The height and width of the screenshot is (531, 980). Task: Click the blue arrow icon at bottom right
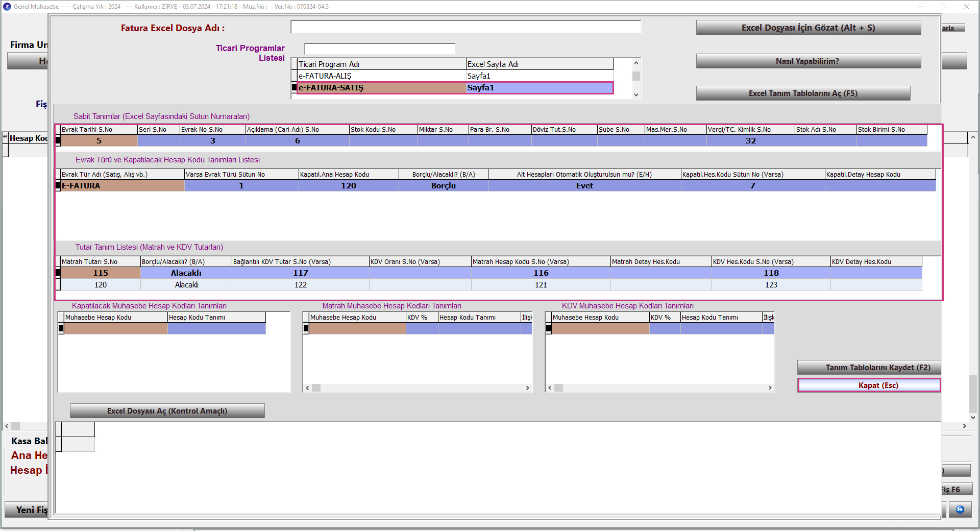960,510
